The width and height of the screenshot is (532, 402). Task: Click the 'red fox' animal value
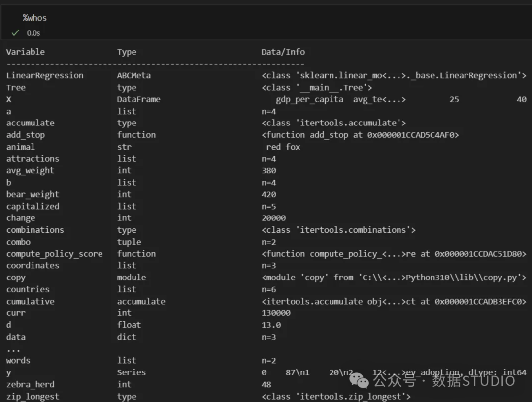pyautogui.click(x=283, y=147)
